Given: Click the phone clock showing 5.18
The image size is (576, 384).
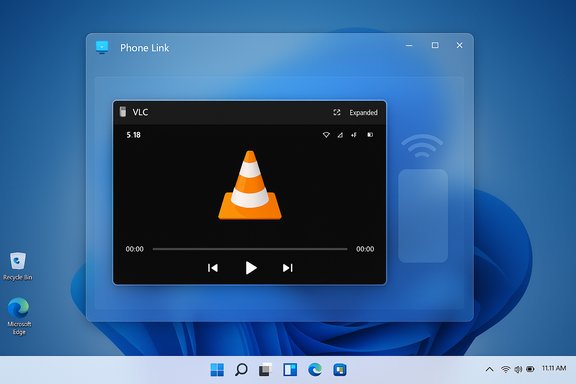Looking at the screenshot, I should (x=133, y=135).
